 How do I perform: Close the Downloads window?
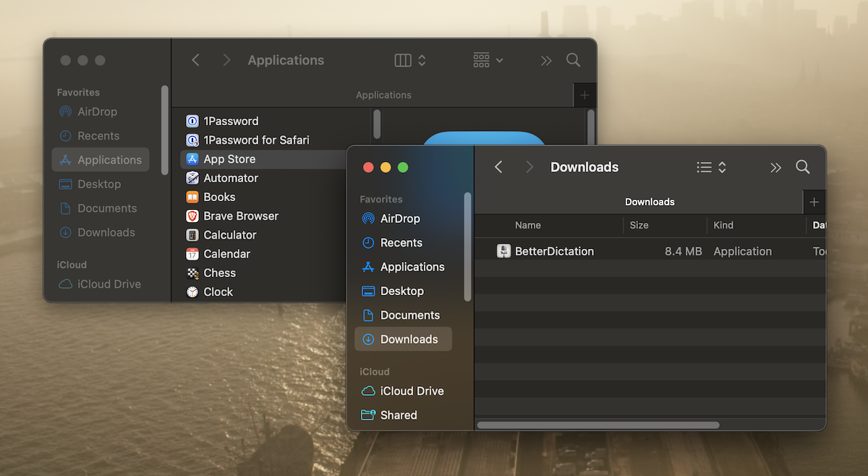368,167
